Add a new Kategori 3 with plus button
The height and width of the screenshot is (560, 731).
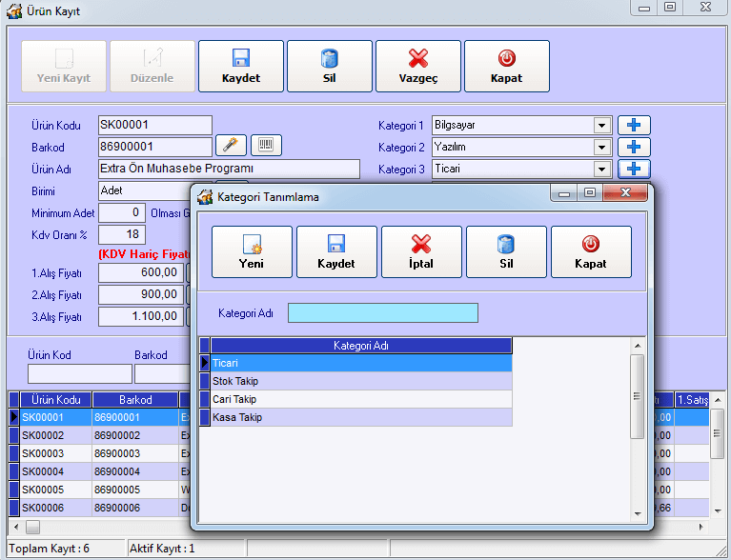point(634,169)
